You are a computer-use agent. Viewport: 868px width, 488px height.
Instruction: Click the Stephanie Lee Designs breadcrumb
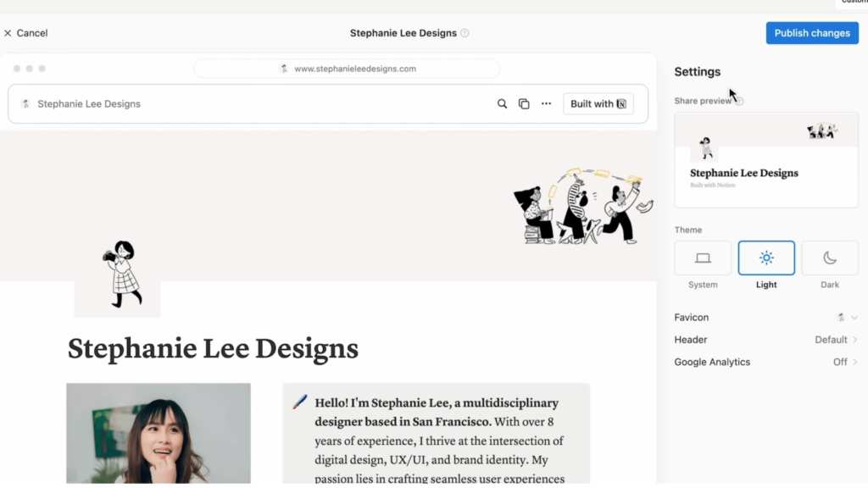tap(88, 104)
